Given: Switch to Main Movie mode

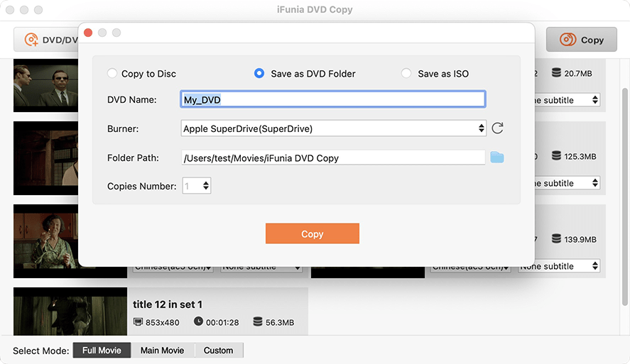Looking at the screenshot, I should click(162, 351).
